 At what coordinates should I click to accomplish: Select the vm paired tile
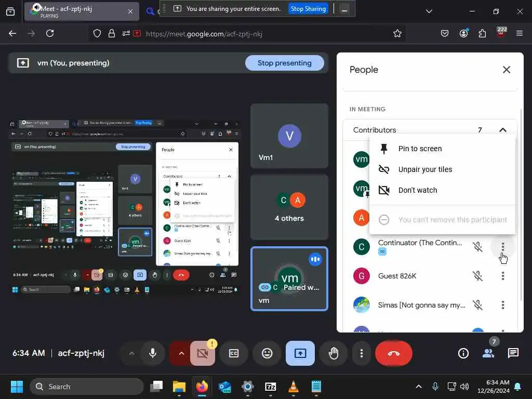pyautogui.click(x=289, y=279)
